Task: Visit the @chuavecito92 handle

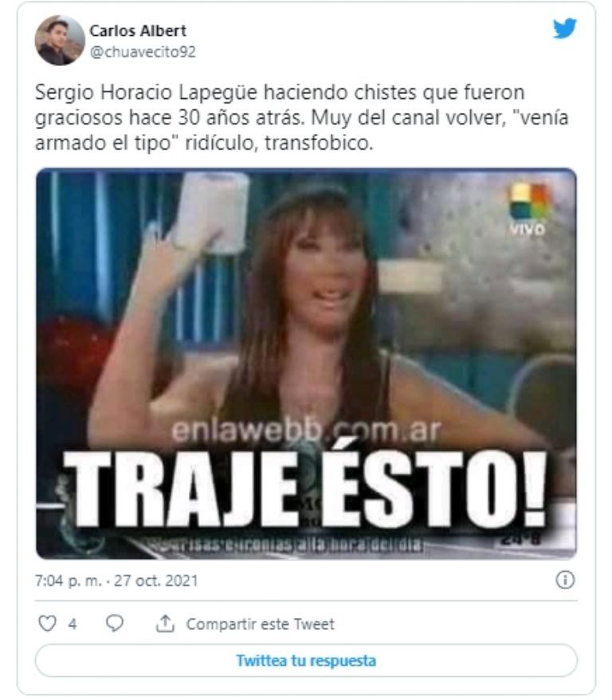Action: 143,52
